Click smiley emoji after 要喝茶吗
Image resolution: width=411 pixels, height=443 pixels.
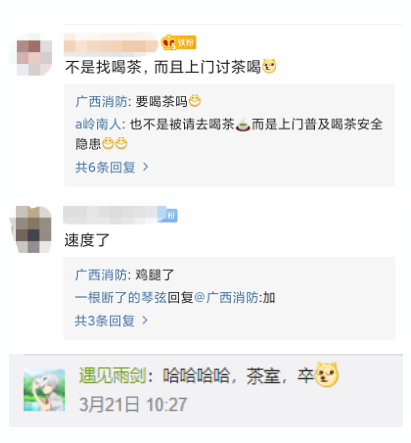pos(195,101)
